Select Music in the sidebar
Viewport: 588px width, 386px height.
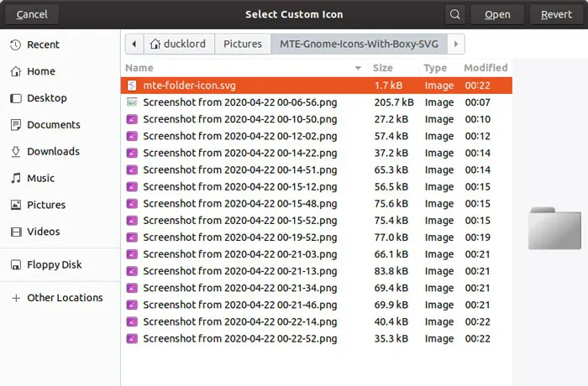32,178
